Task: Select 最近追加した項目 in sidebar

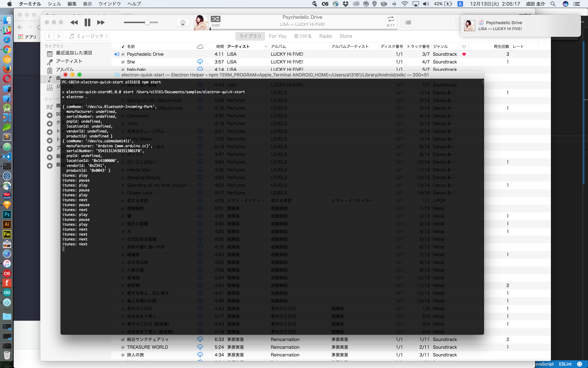Action: coord(74,53)
